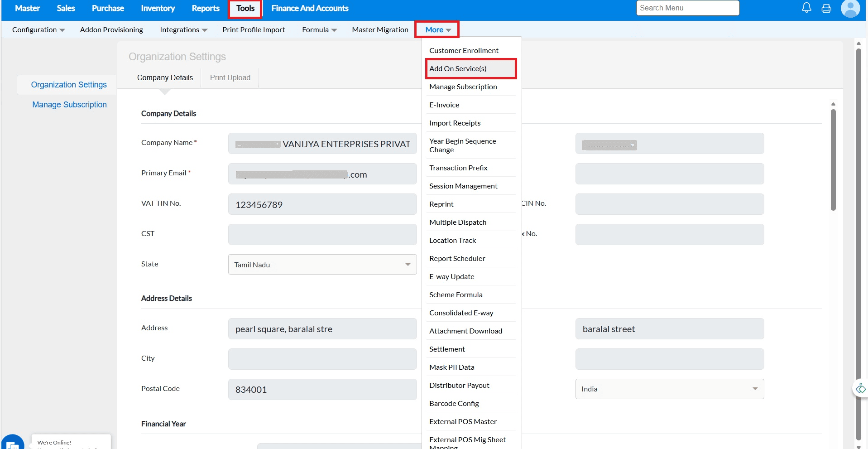Click Manage Subscription sidebar link

pos(69,105)
